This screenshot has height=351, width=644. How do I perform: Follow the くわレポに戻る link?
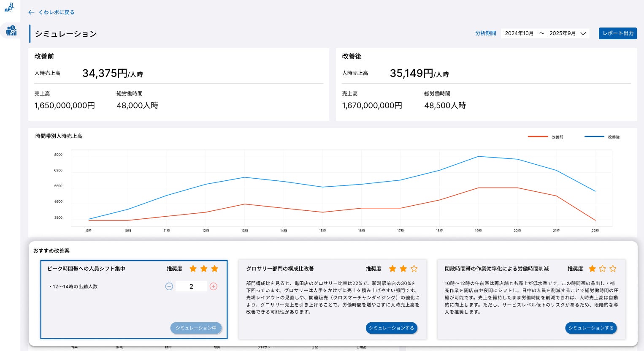(57, 12)
